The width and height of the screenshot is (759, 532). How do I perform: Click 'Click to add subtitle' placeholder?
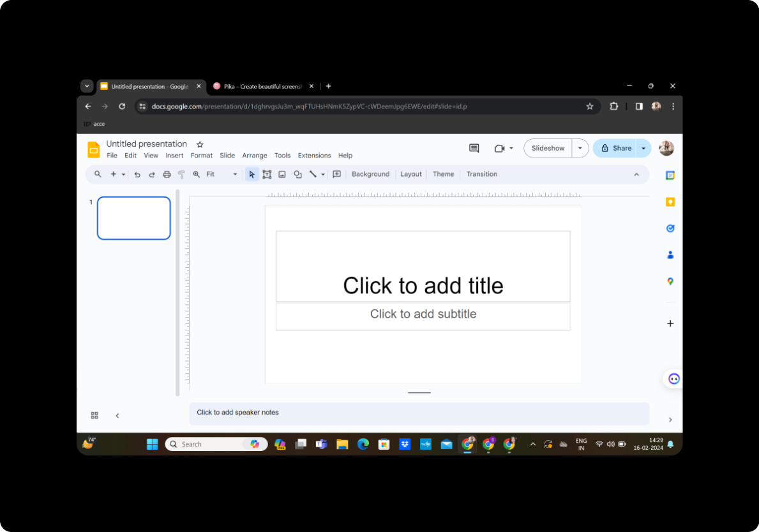(423, 317)
